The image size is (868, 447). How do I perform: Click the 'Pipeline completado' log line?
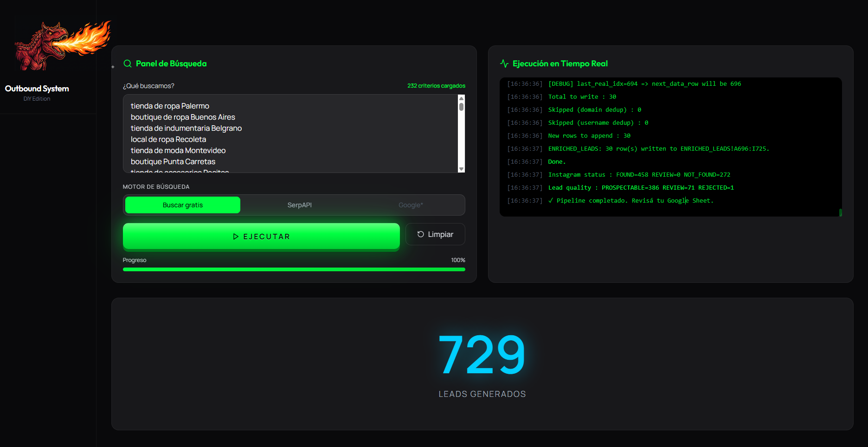(x=630, y=201)
